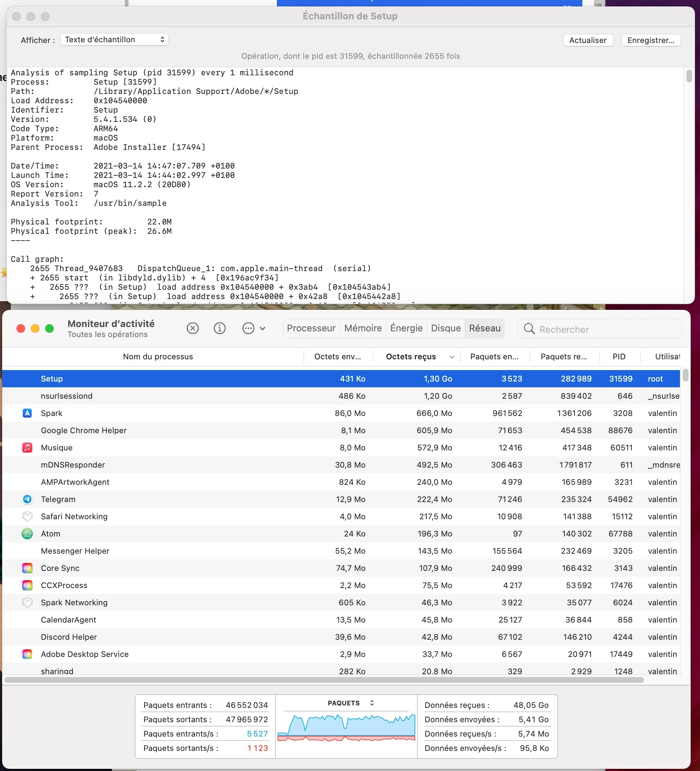Switch to the Processeur tab
The image size is (700, 771).
pos(311,328)
